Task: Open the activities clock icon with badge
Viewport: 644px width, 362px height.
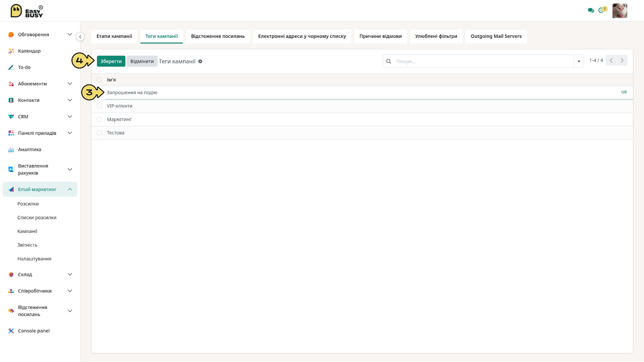Action: [602, 10]
